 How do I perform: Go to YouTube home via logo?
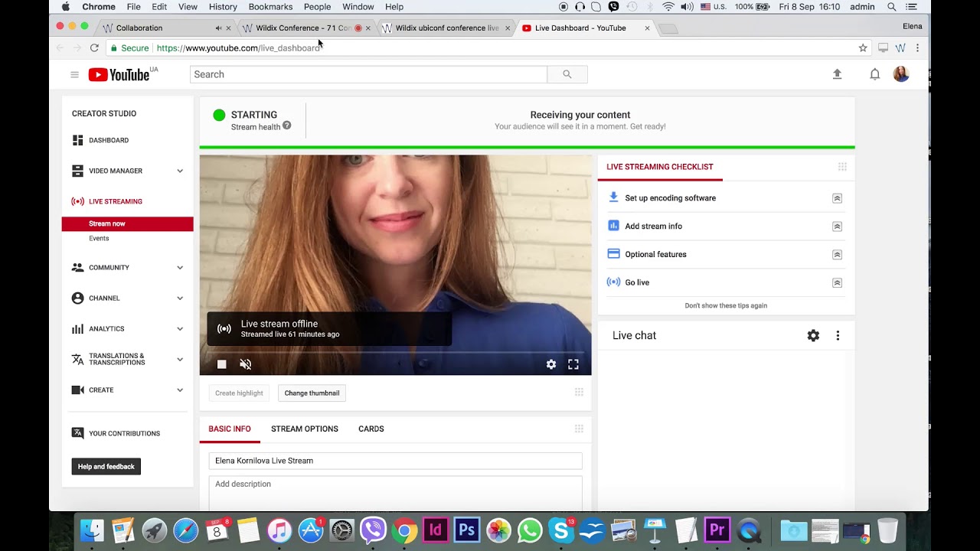[119, 74]
